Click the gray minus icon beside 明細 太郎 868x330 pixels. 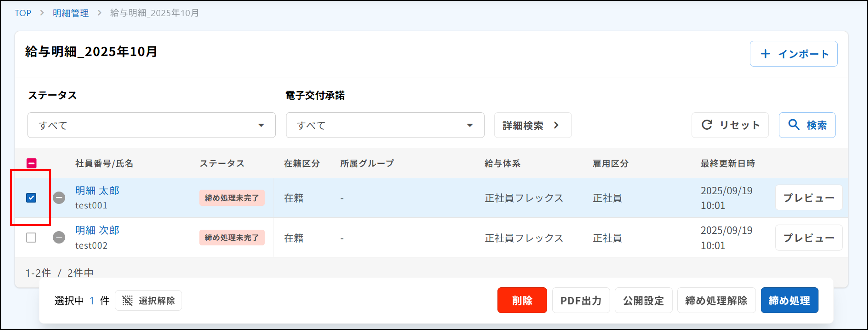(59, 198)
